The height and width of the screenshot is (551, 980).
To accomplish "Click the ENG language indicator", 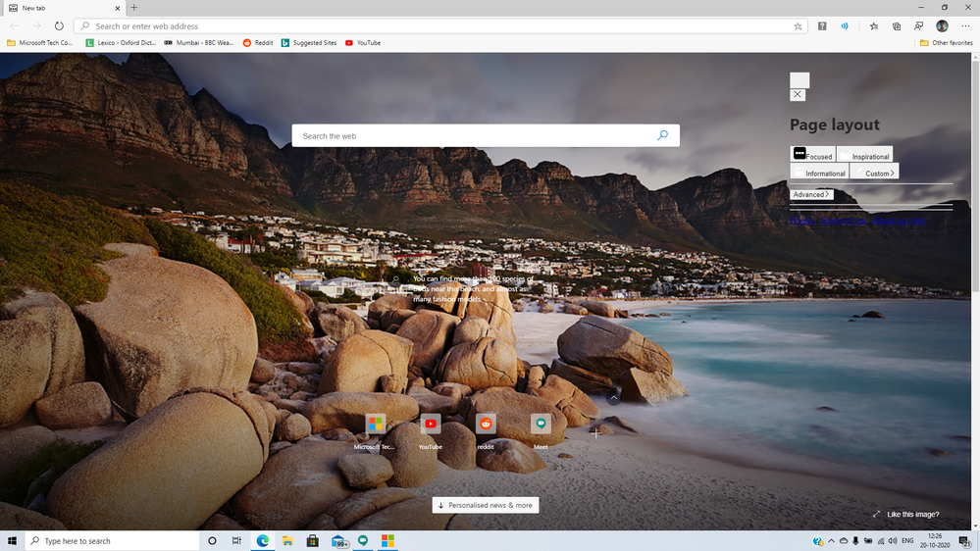I will pyautogui.click(x=907, y=541).
